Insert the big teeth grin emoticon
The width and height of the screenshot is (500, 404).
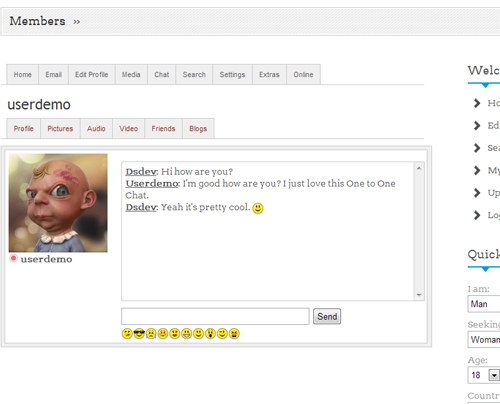point(187,333)
